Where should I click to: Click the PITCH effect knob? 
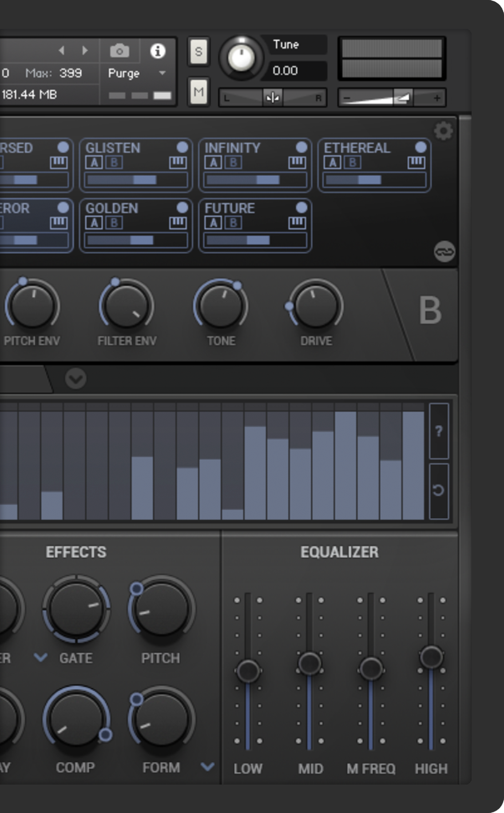(161, 609)
